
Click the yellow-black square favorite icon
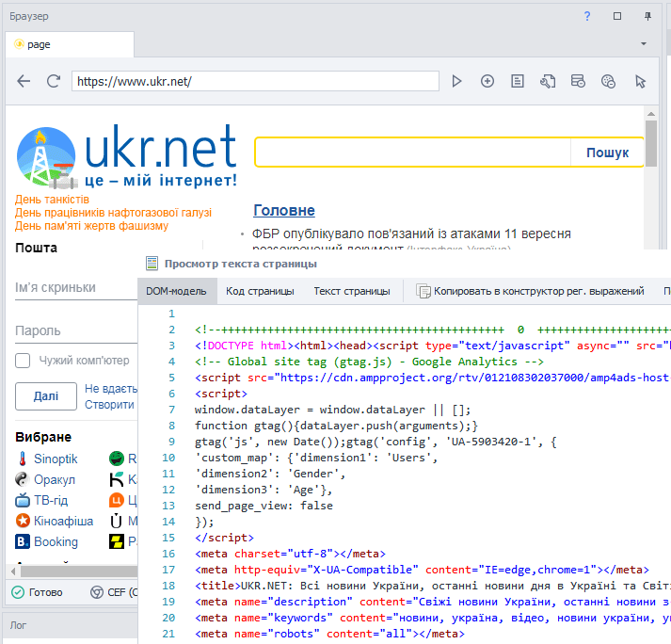(x=117, y=541)
